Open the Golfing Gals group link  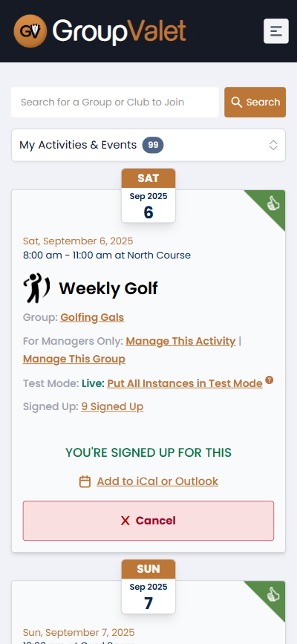[92, 317]
